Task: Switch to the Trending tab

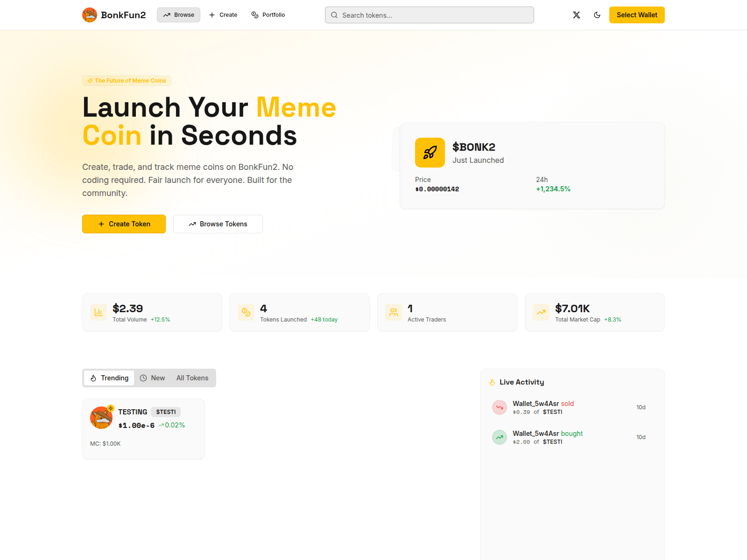Action: [109, 378]
